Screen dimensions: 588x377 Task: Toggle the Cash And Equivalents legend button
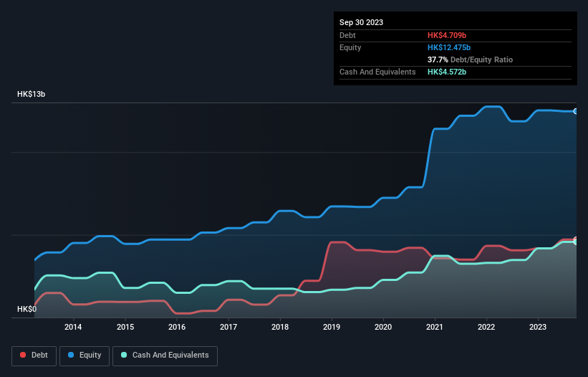[x=165, y=355]
